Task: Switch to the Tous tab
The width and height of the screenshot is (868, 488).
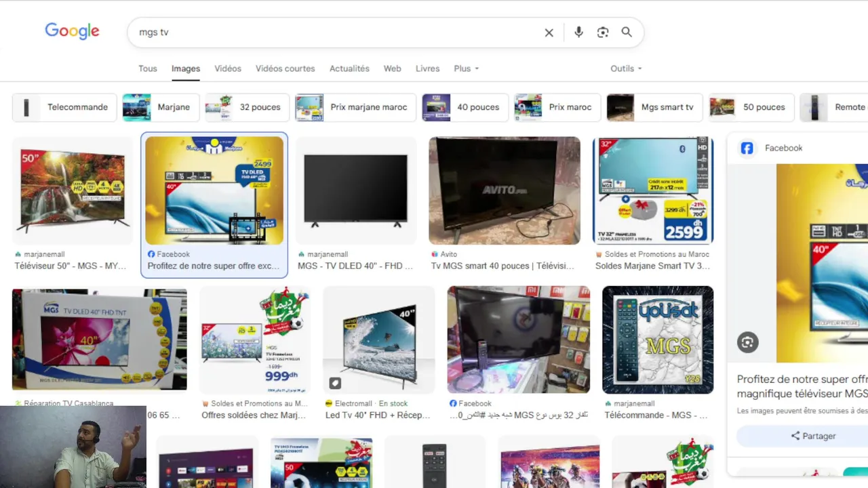Action: pos(148,68)
